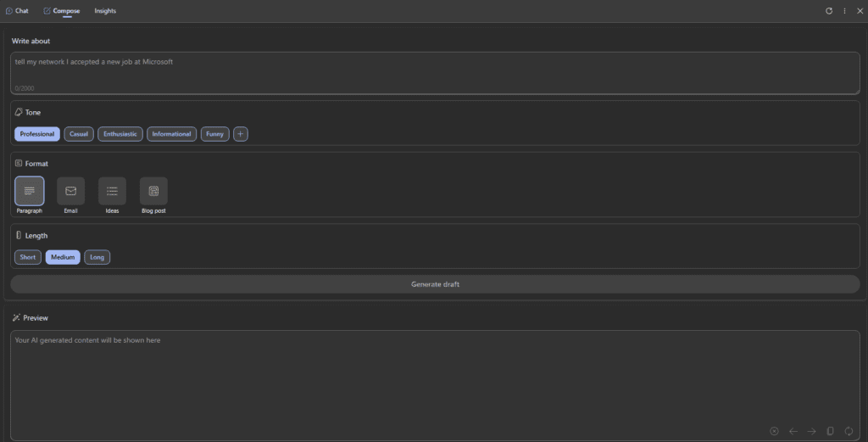Select the Funny tone
Viewport: 868px width, 442px height.
pyautogui.click(x=214, y=134)
